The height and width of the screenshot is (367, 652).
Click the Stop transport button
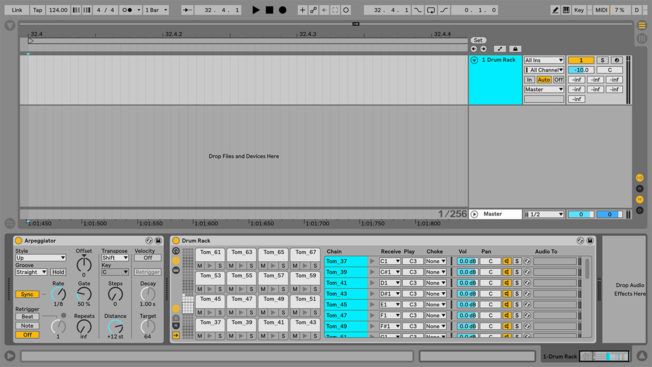[269, 10]
